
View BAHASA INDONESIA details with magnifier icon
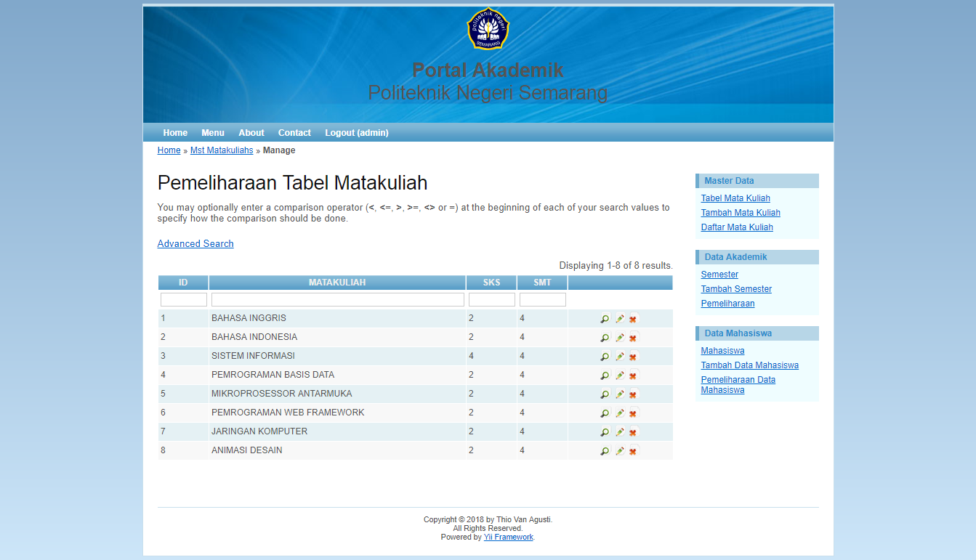point(605,338)
